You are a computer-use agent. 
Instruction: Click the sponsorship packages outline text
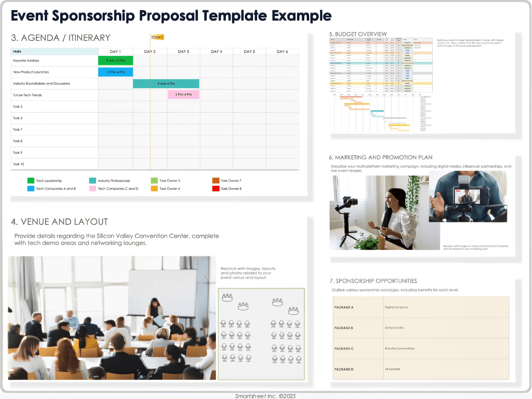pyautogui.click(x=395, y=290)
